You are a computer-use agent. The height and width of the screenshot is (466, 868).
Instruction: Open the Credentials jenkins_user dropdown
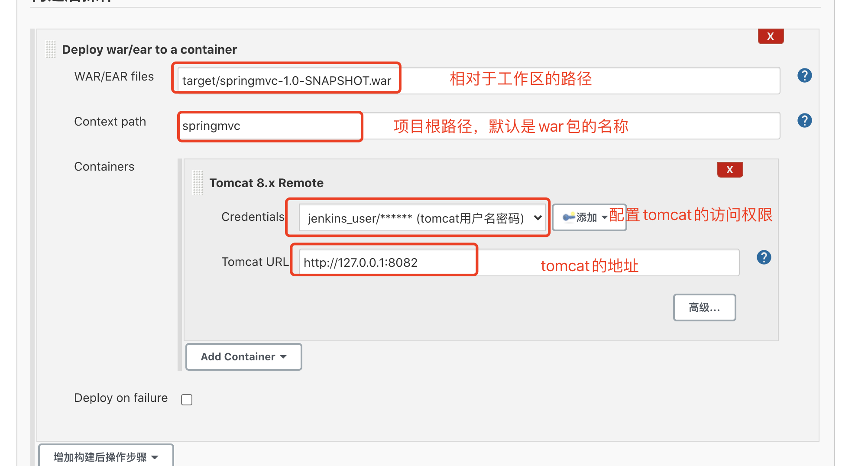click(421, 218)
